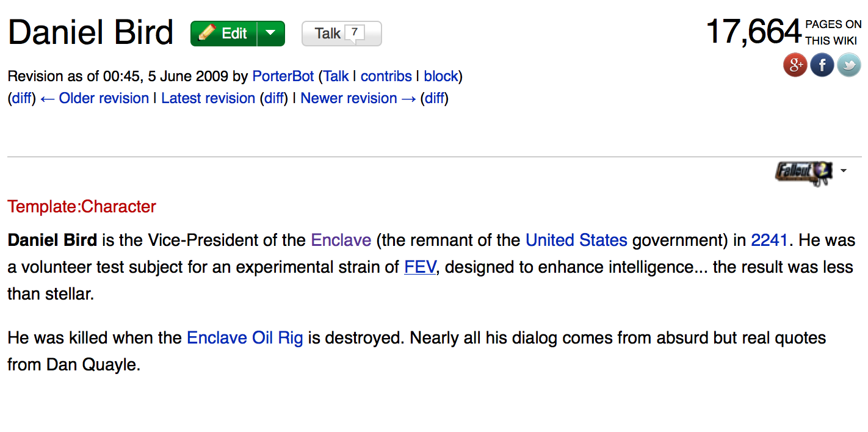Click the Facebook share icon
The height and width of the screenshot is (432, 868).
(x=822, y=65)
